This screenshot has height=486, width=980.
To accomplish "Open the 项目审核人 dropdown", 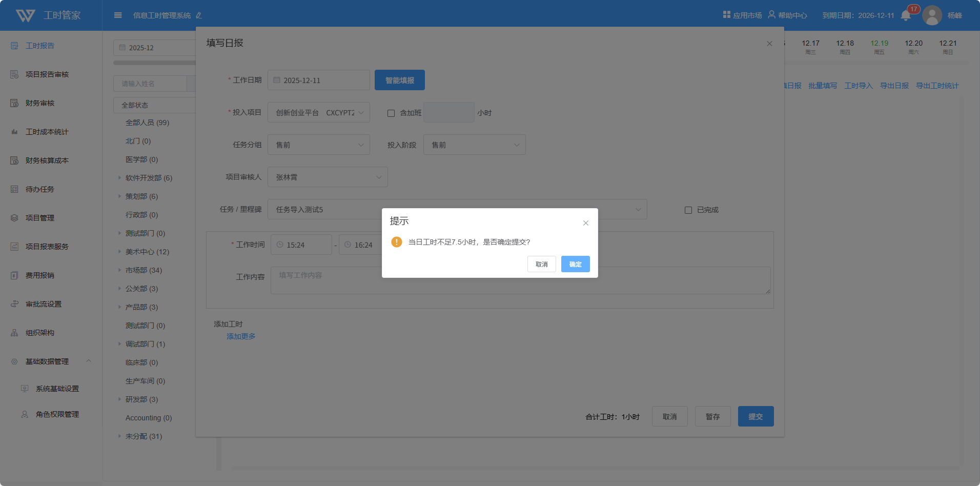I will (x=327, y=177).
